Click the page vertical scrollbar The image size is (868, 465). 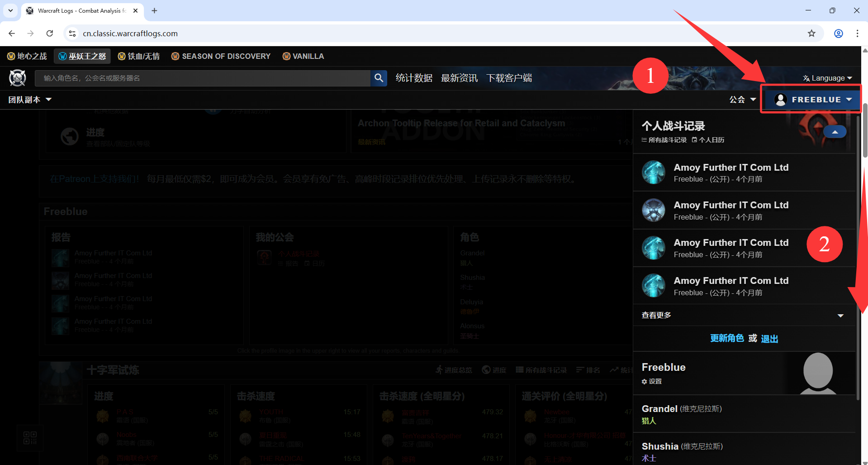coord(864,130)
